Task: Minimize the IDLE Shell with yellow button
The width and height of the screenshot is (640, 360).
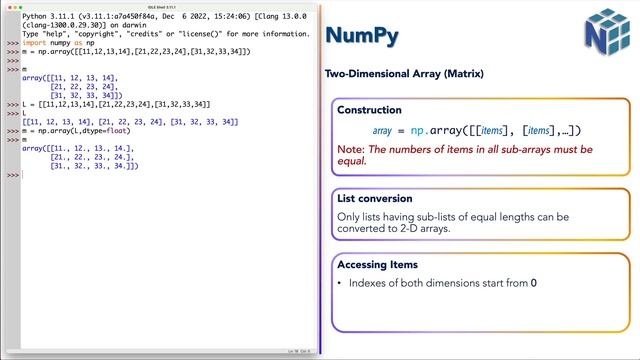Action: pyautogui.click(x=16, y=7)
